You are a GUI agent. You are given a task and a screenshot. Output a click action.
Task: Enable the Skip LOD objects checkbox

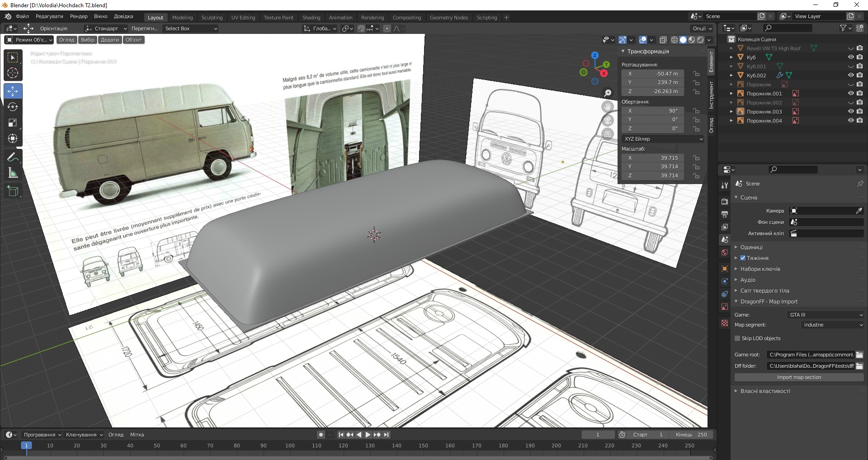737,338
